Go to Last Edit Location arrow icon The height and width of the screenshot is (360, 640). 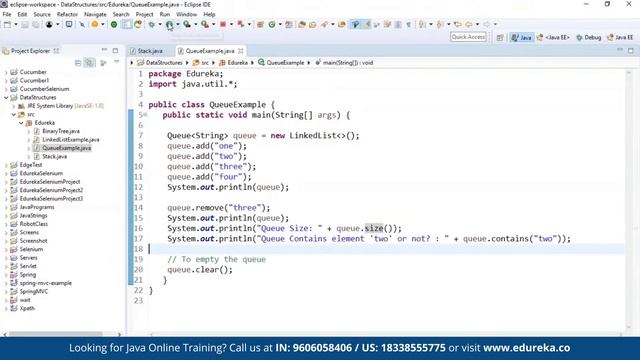458,24
